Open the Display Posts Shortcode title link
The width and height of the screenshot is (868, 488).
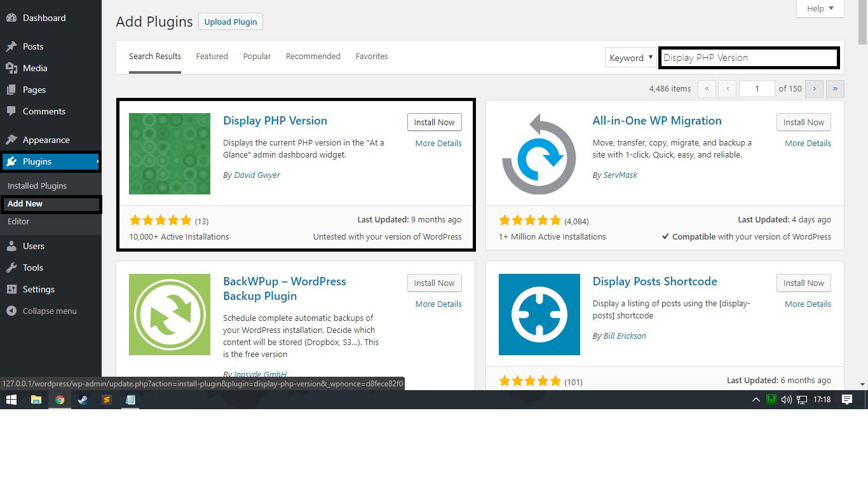click(655, 281)
